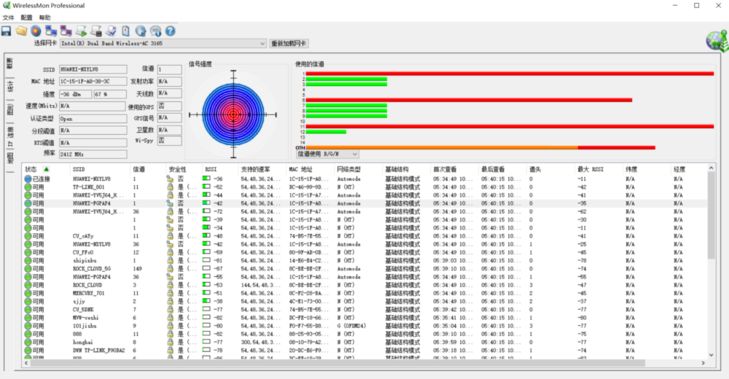Click the red channel 1 usage bar
Screen dimensions: 729x379
[x=510, y=73]
